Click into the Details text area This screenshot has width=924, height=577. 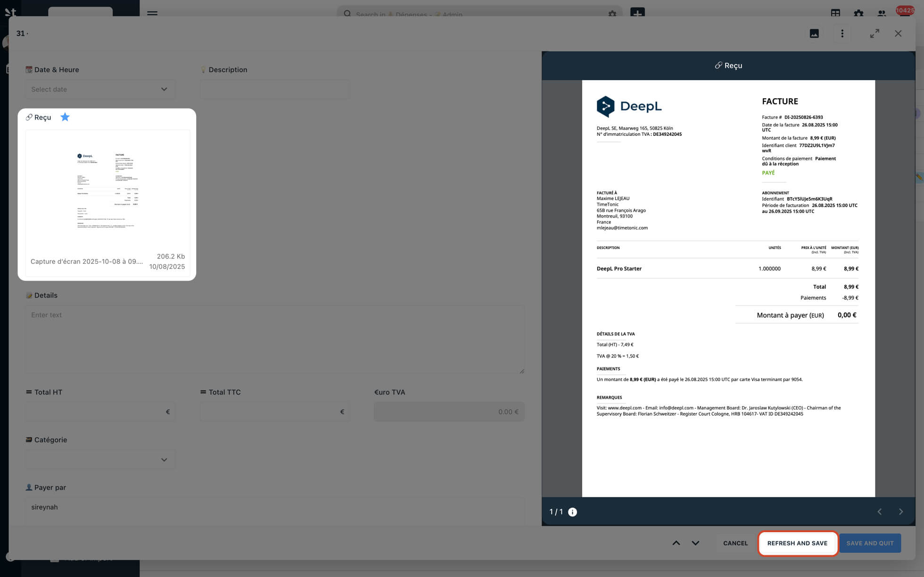[274, 340]
